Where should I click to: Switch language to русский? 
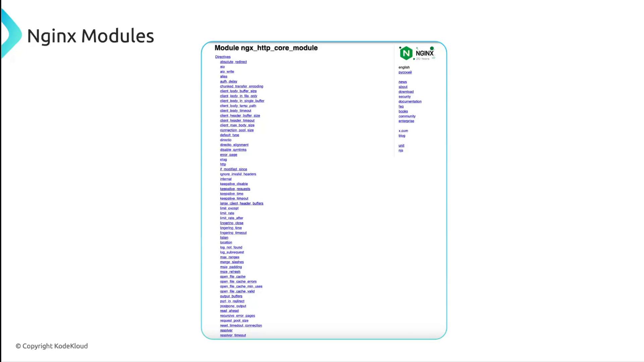point(405,72)
